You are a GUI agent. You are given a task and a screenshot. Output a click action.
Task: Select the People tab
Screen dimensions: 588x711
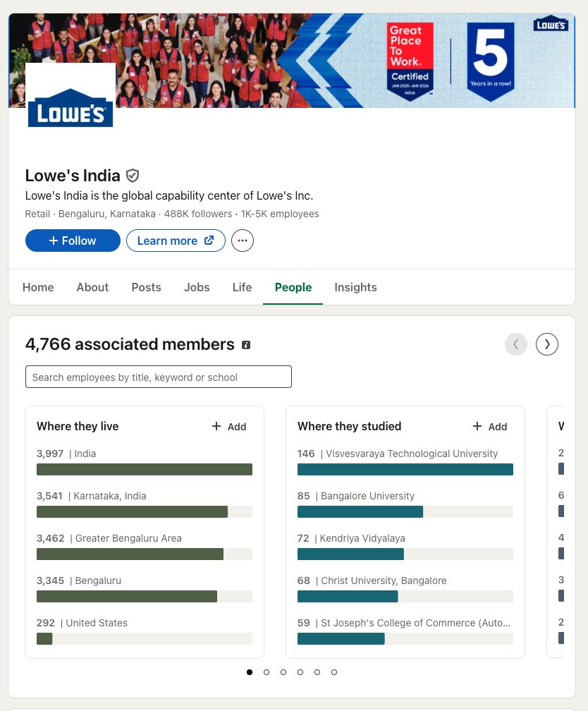pyautogui.click(x=293, y=287)
